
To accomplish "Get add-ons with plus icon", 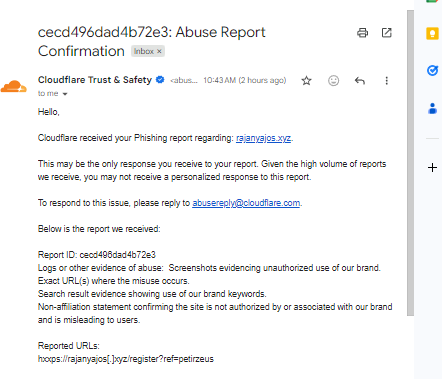I will point(432,167).
